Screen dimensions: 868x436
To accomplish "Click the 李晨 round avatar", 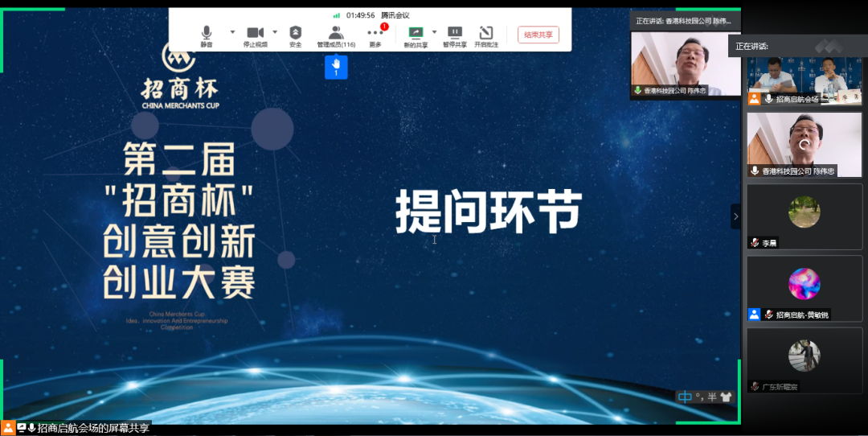I will point(805,212).
